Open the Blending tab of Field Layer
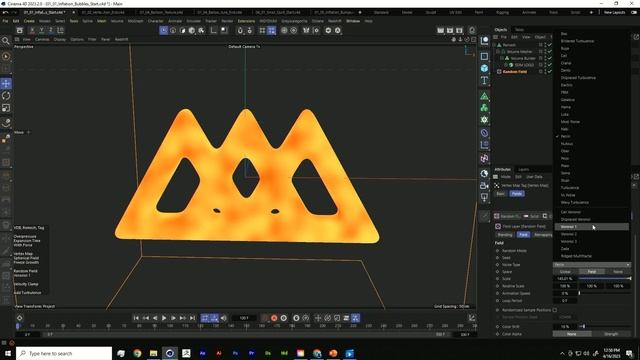Image resolution: width=640 pixels, height=360 pixels. [x=505, y=235]
